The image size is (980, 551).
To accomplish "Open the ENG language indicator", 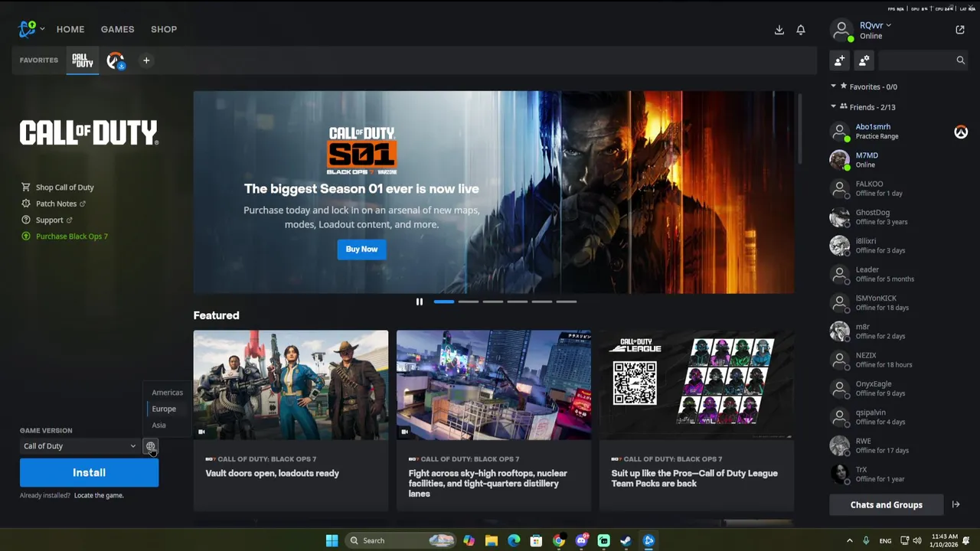I will click(885, 540).
